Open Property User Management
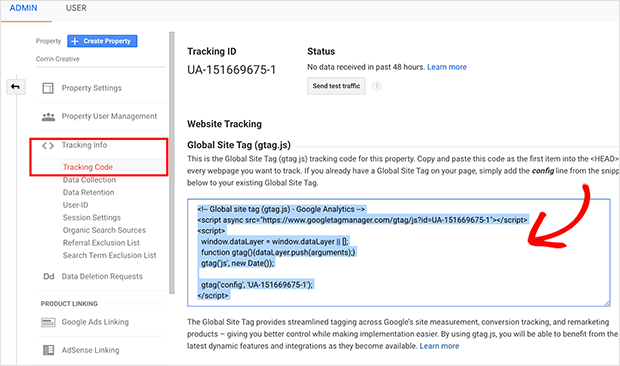 point(109,116)
